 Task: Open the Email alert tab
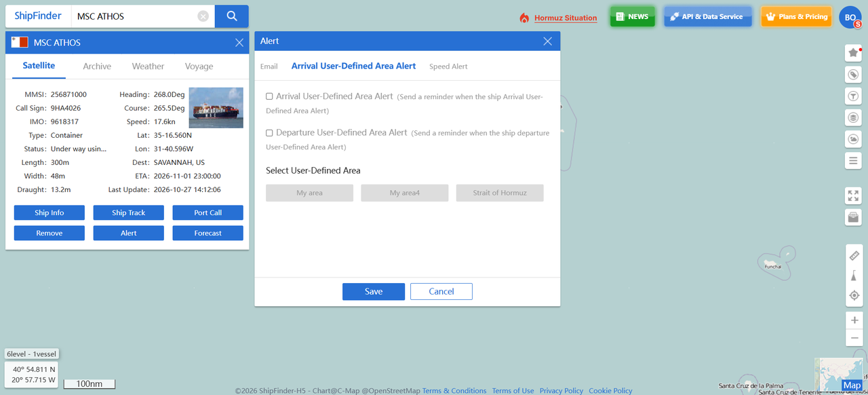click(269, 67)
